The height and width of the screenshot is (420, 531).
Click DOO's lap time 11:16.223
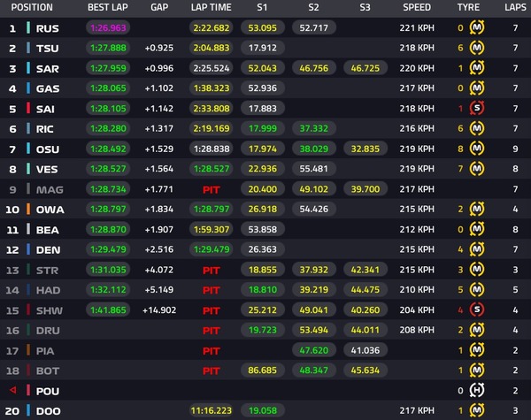coord(211,410)
